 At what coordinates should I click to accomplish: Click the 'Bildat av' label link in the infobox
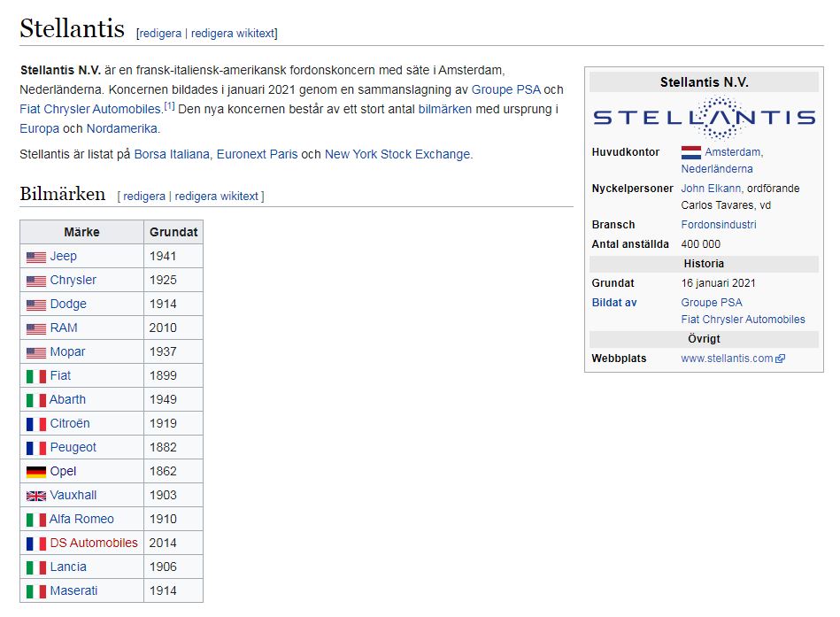click(x=614, y=303)
